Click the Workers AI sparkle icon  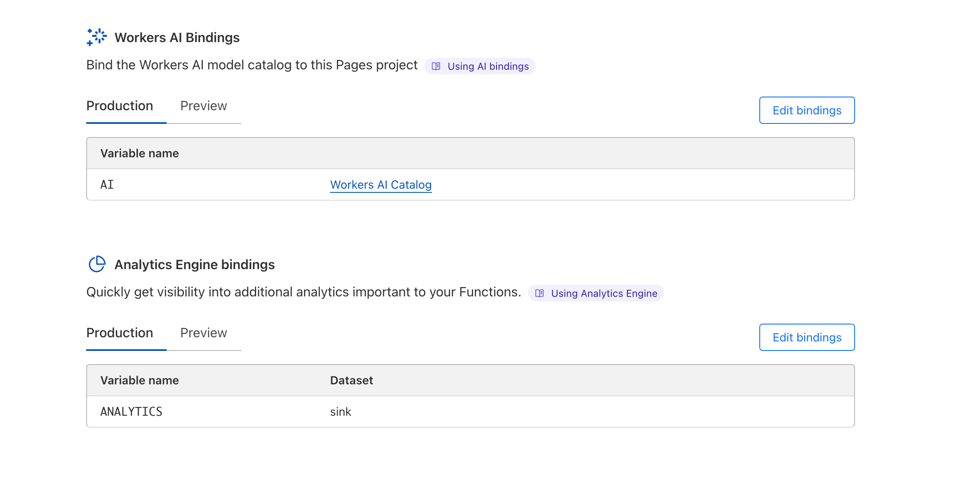97,37
